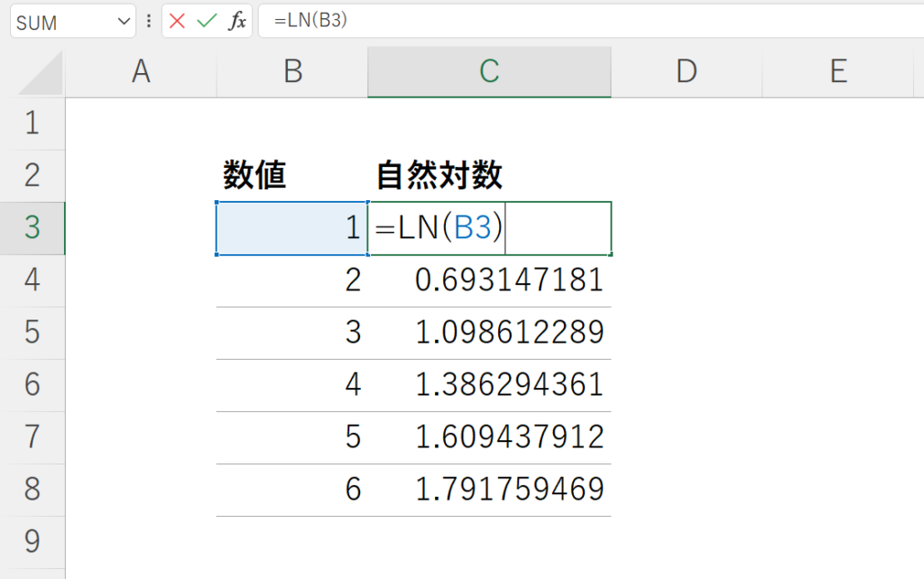
Task: Open the Name Box dropdown arrow
Action: (123, 22)
